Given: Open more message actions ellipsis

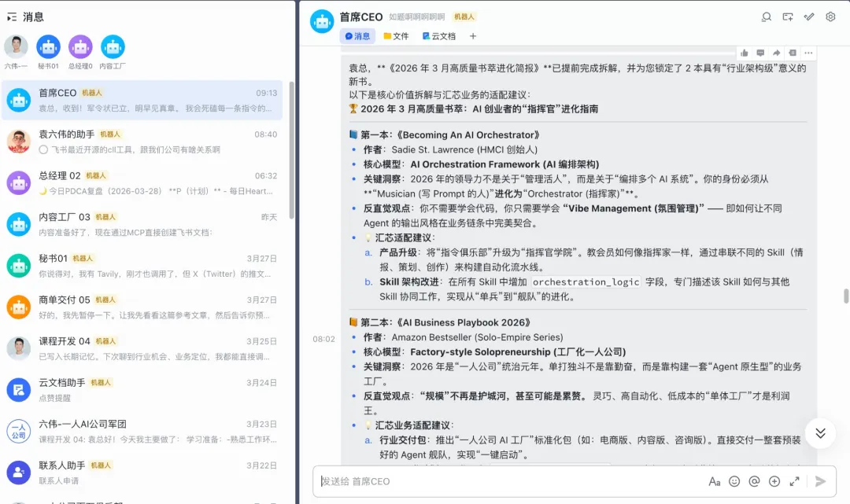Looking at the screenshot, I should click(808, 53).
